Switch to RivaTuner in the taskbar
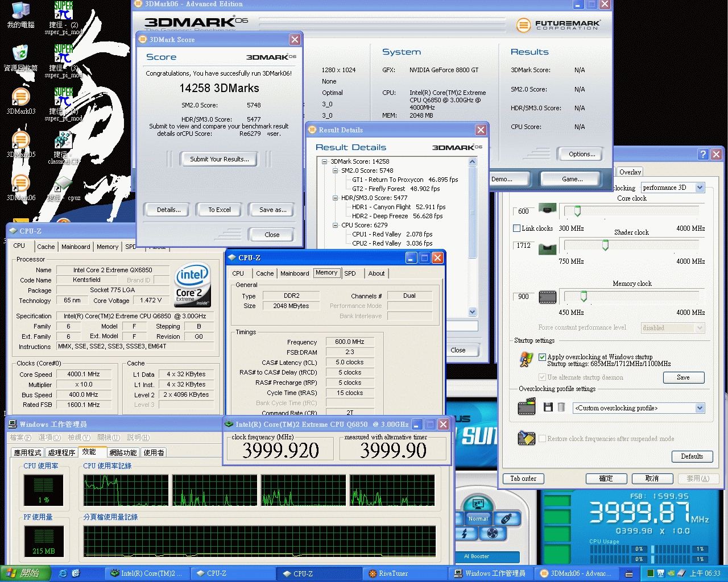Viewport: 728px width, 582px height. [x=406, y=573]
